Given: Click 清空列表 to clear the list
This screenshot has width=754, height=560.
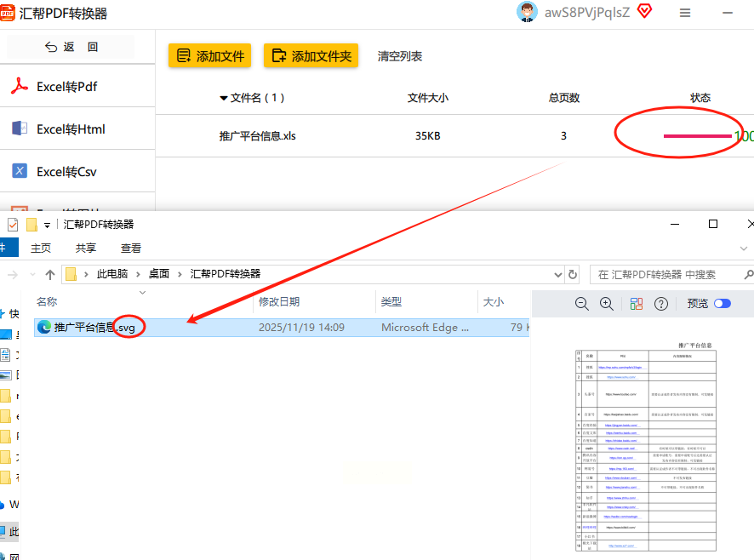Looking at the screenshot, I should tap(400, 56).
